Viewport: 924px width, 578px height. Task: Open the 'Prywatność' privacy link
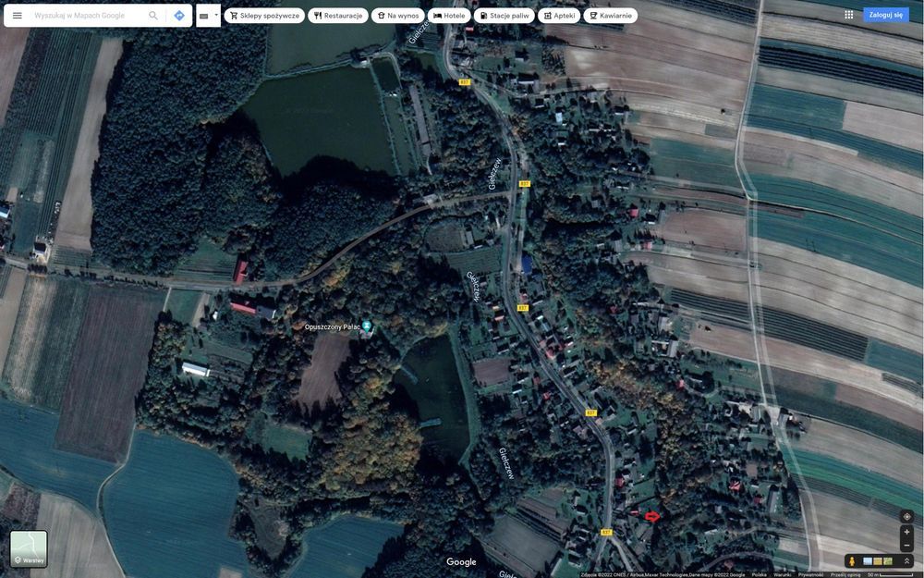[x=810, y=574]
